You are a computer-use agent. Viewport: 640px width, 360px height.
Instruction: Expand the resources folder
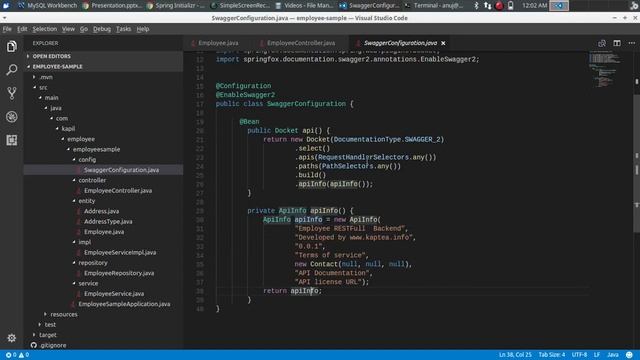click(x=64, y=314)
